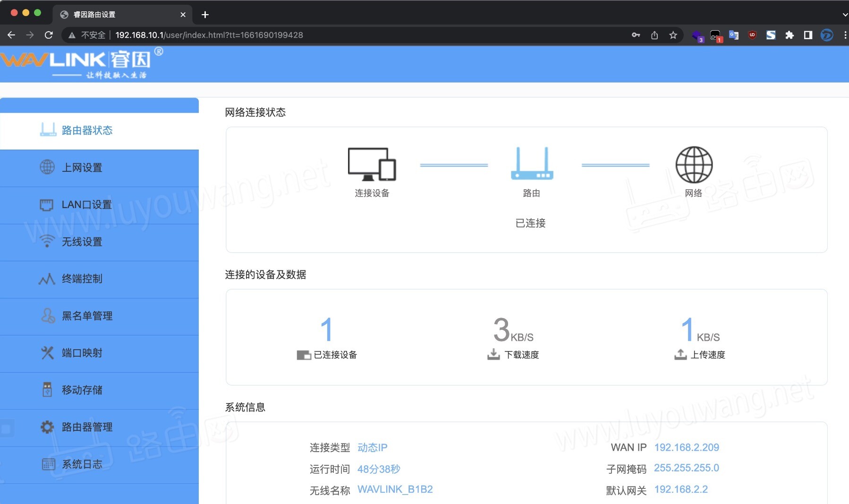Select the 上网设置 globe icon
The width and height of the screenshot is (849, 504).
47,168
